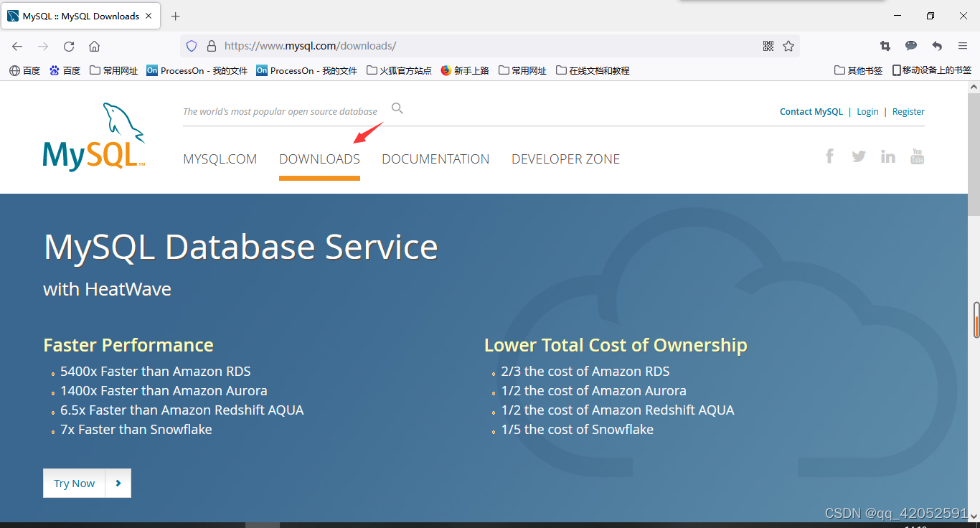This screenshot has height=528, width=980.
Task: Click 'Lower Total Cost of Ownership' heading
Action: (616, 345)
